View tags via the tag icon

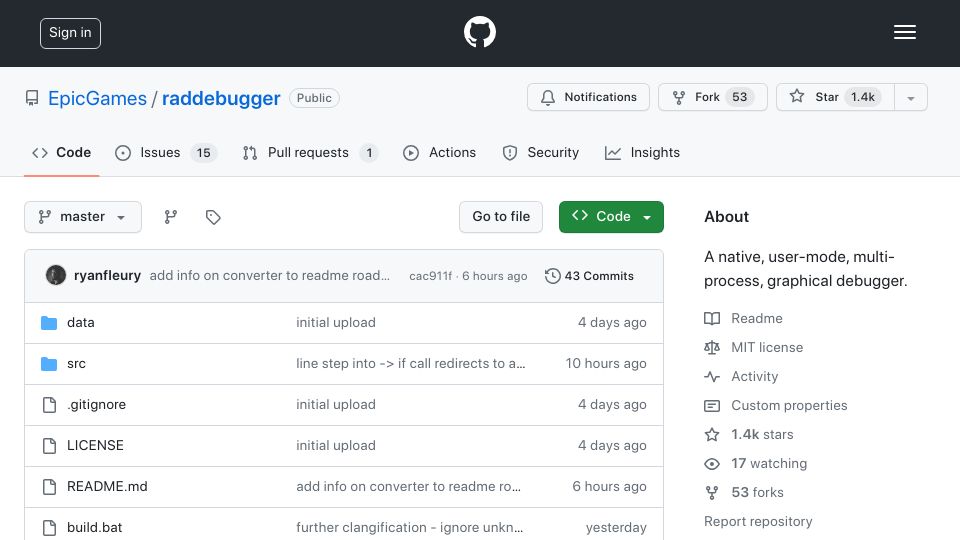[x=213, y=217]
